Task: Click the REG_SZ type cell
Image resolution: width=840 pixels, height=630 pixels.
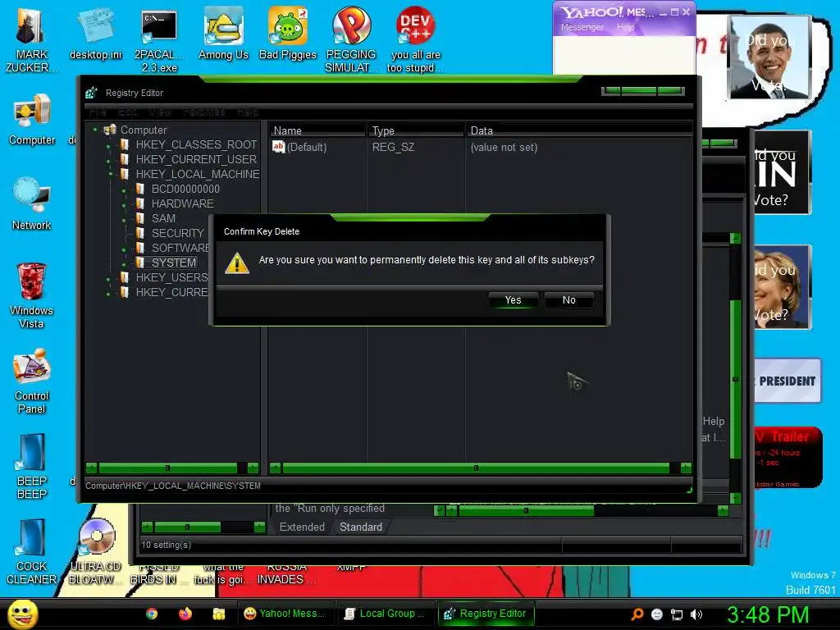Action: pos(393,147)
